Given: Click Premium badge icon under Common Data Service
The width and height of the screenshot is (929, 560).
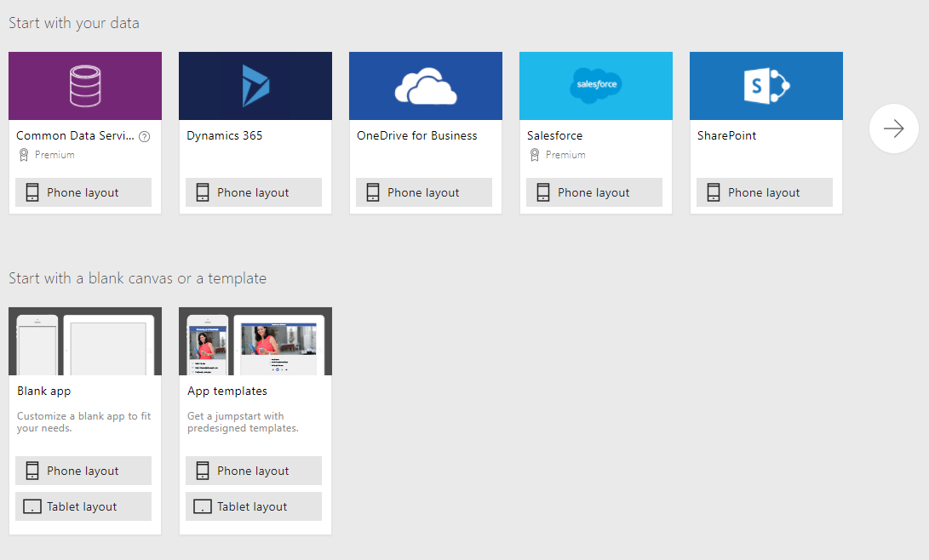Looking at the screenshot, I should point(24,155).
